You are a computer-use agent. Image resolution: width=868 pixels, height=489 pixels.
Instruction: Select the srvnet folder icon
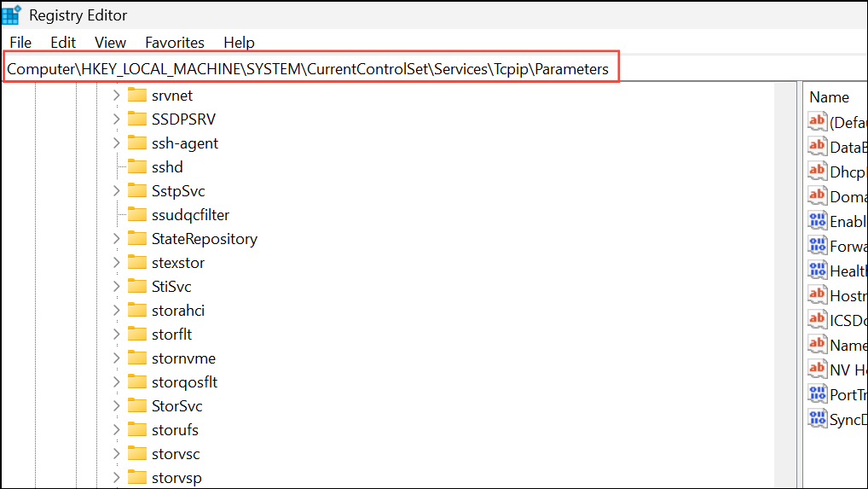[x=136, y=95]
